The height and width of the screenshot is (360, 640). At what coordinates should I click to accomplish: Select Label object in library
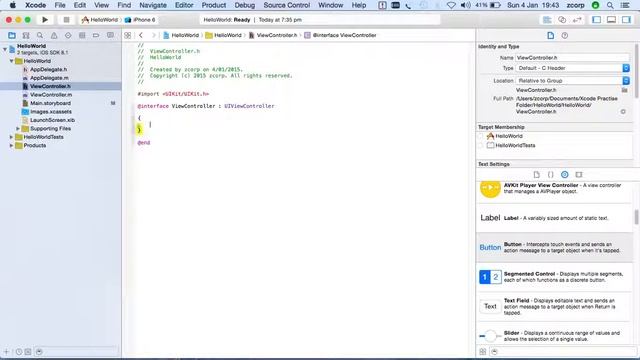(x=555, y=218)
